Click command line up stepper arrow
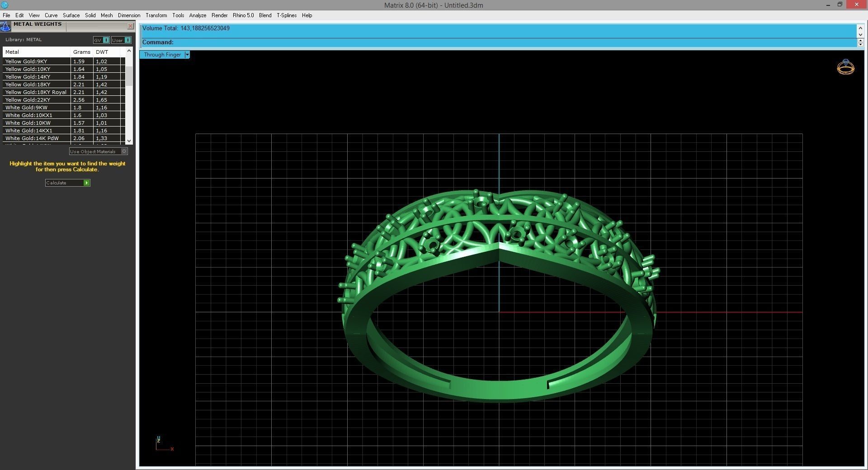Screen dimensions: 868x470 click(860, 40)
